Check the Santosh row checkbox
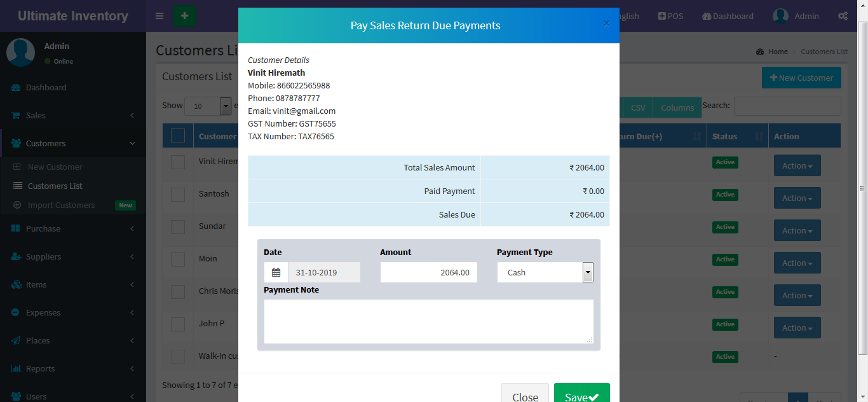The image size is (868, 402). [x=178, y=194]
